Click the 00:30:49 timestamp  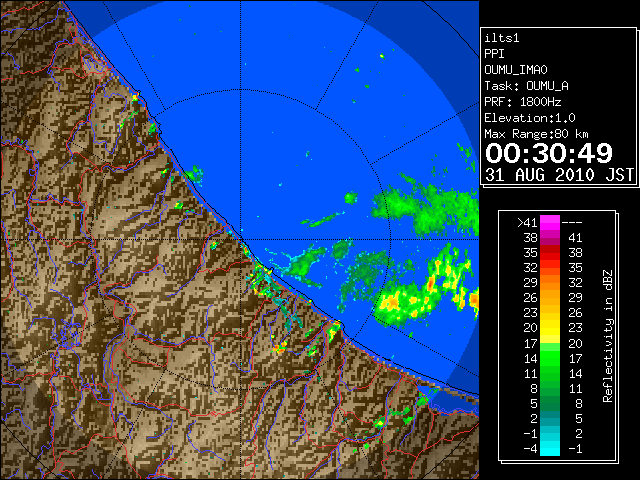click(x=549, y=153)
